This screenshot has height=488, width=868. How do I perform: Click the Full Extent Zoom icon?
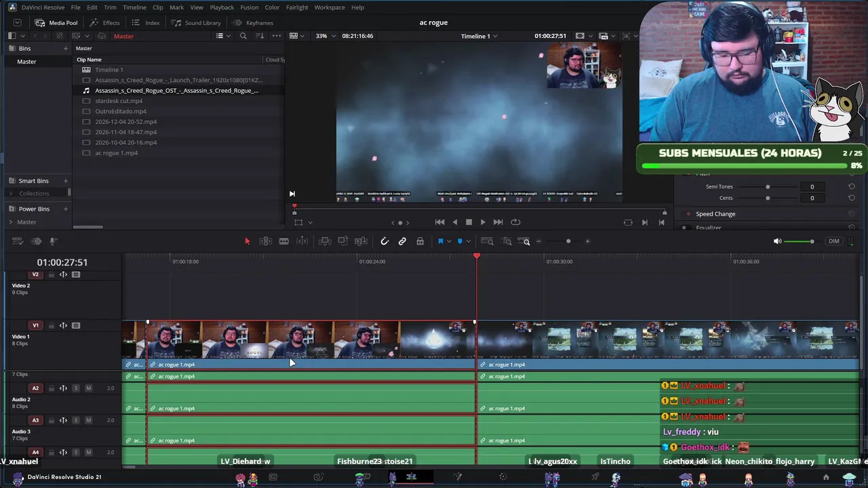pyautogui.click(x=487, y=241)
